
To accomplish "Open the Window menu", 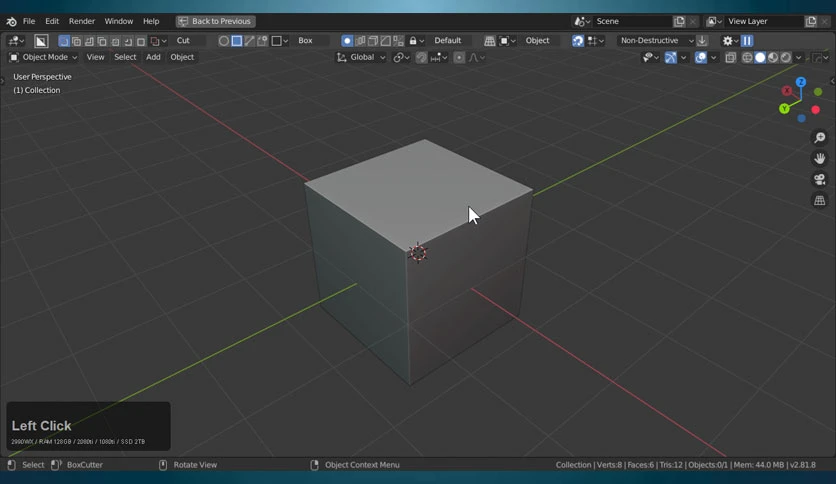I will [x=118, y=21].
